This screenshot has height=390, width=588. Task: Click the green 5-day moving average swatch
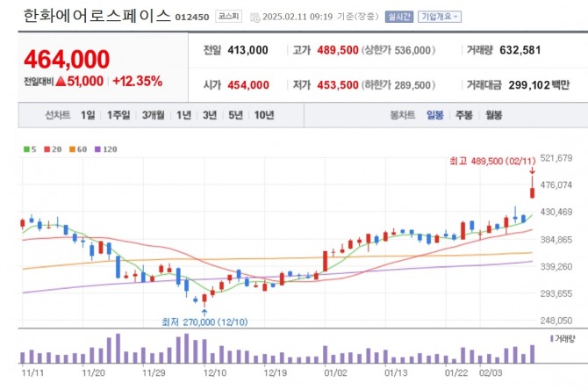tap(25, 149)
